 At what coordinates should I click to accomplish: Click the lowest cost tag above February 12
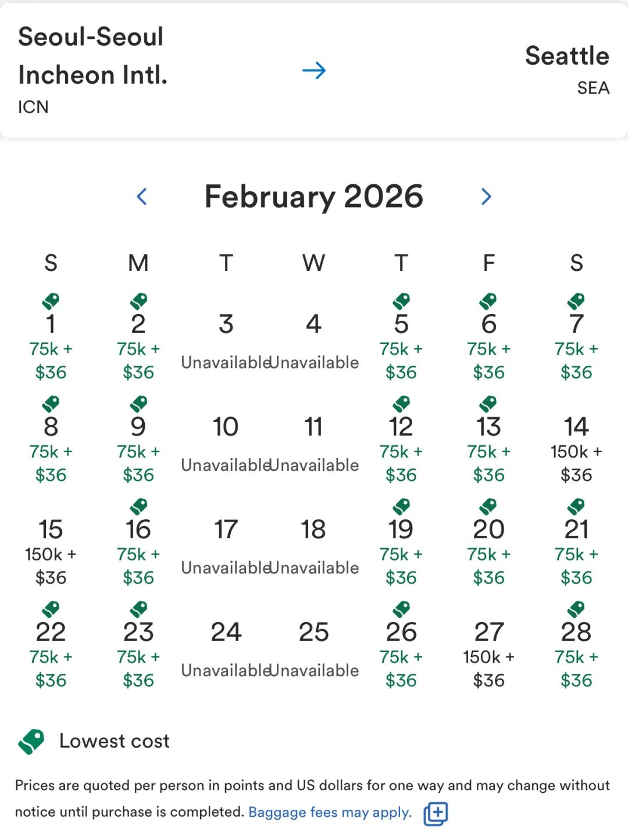[x=401, y=403]
